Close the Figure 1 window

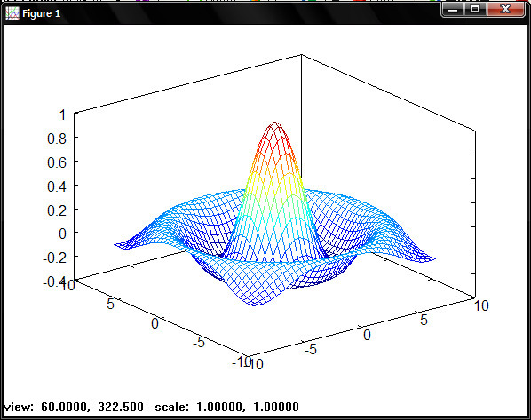(505, 9)
